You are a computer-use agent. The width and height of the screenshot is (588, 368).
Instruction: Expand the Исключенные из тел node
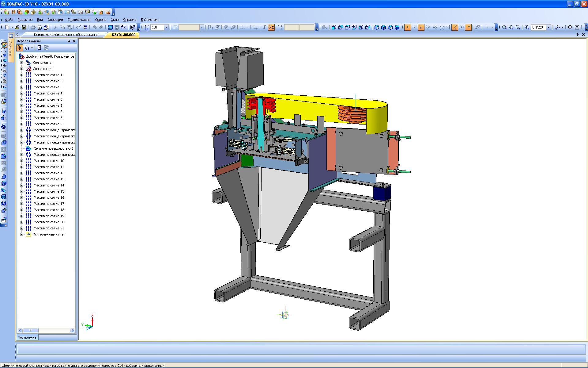tap(21, 234)
